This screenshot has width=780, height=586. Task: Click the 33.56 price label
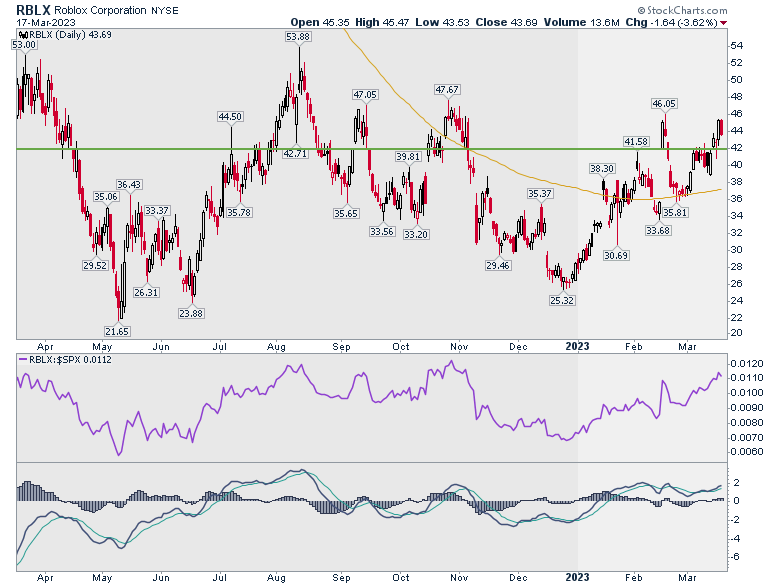tap(382, 231)
